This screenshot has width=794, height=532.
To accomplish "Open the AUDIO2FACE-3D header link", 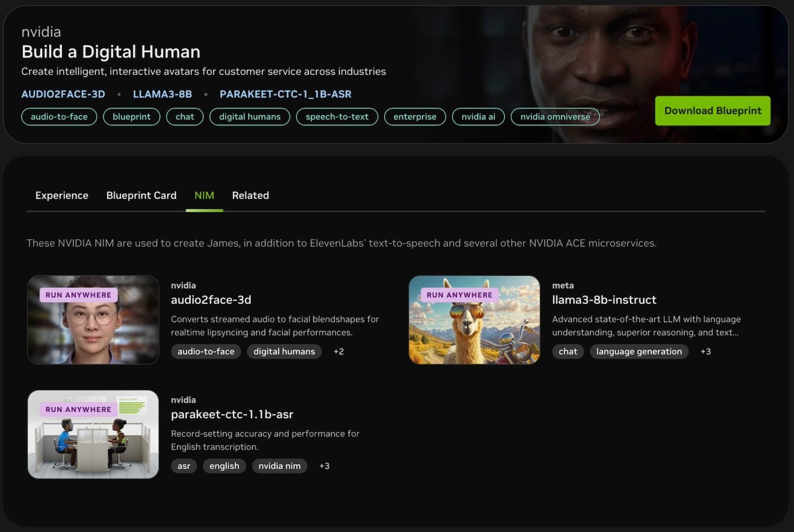I will 63,94.
